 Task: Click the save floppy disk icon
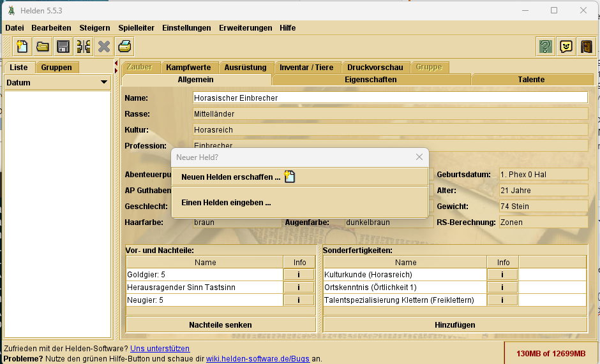(x=63, y=47)
